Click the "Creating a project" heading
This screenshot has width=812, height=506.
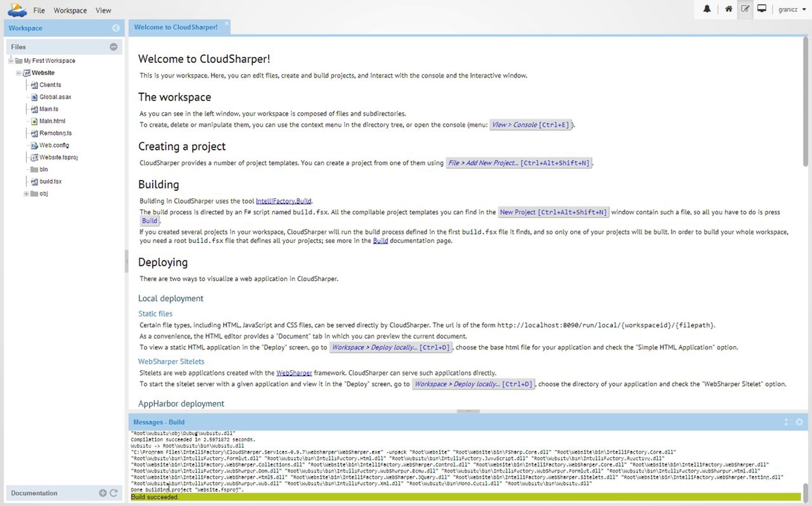182,146
